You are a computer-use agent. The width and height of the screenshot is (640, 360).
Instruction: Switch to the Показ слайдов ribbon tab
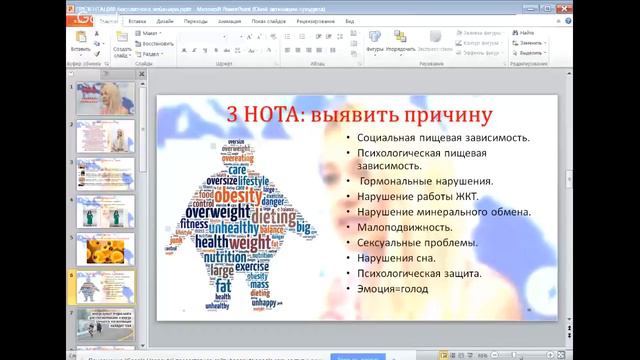coord(269,21)
